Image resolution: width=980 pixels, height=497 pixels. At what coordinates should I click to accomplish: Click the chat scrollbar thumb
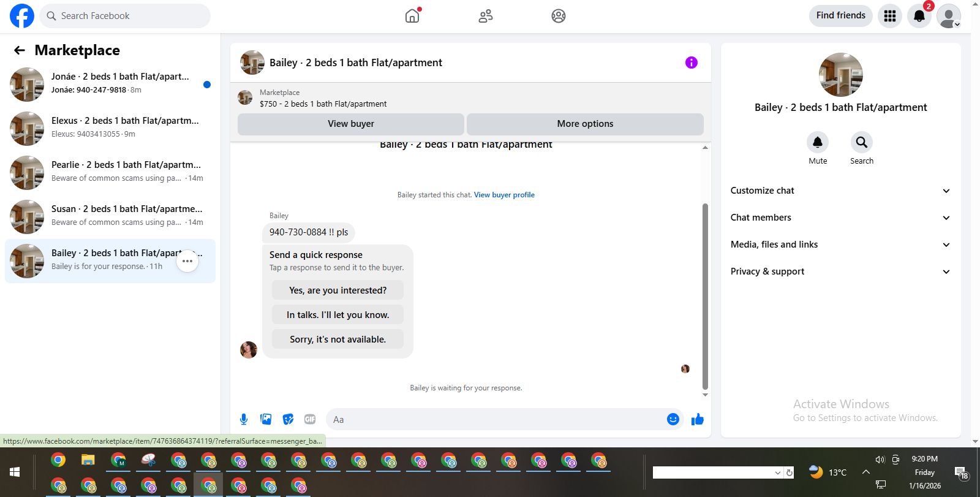click(x=705, y=297)
